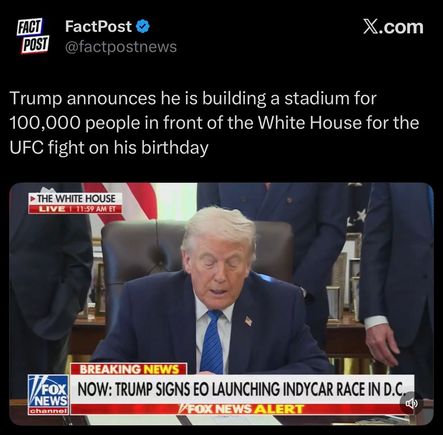The image size is (443, 435).
Task: Click THE WHITE HOUSE location caption
Action: pyautogui.click(x=76, y=199)
